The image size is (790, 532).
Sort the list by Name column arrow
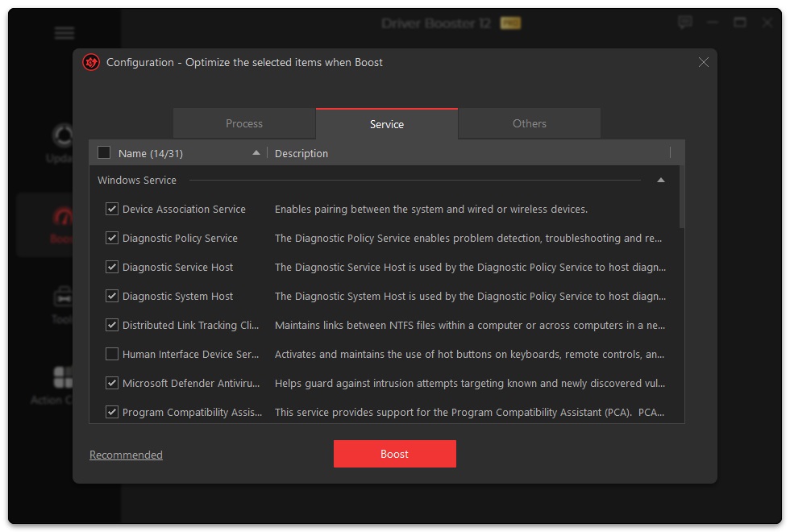(x=256, y=152)
